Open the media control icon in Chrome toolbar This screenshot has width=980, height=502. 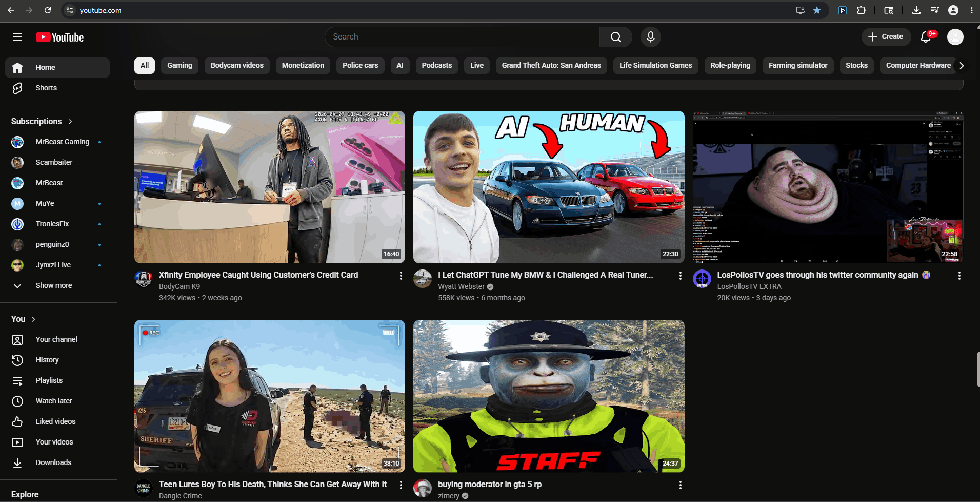[935, 10]
